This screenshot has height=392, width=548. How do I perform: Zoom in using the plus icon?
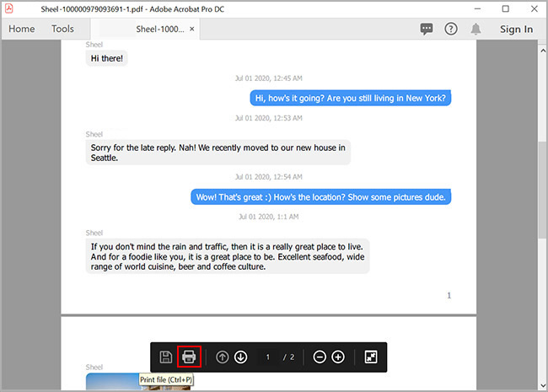338,357
